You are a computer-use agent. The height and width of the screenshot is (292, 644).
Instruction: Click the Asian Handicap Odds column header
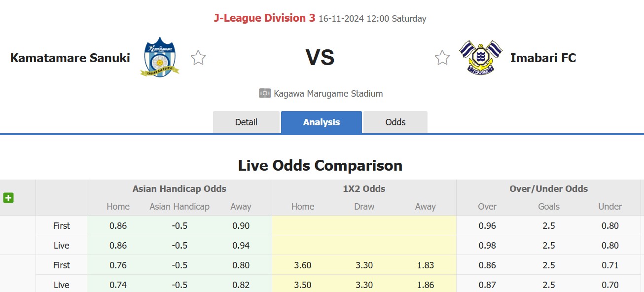(179, 188)
